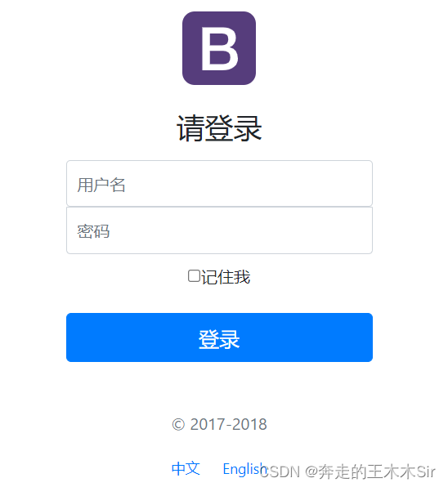Click the right end of username field
This screenshot has height=487, width=448.
click(364, 183)
